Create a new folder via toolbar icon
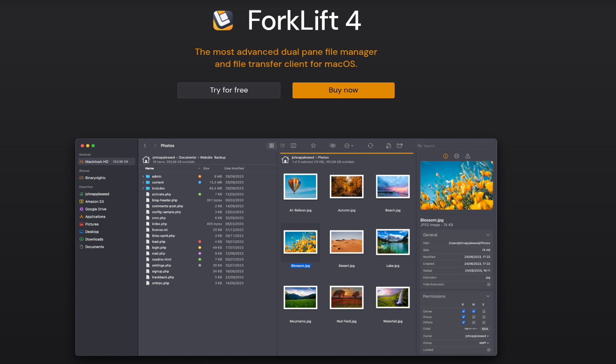 point(400,146)
